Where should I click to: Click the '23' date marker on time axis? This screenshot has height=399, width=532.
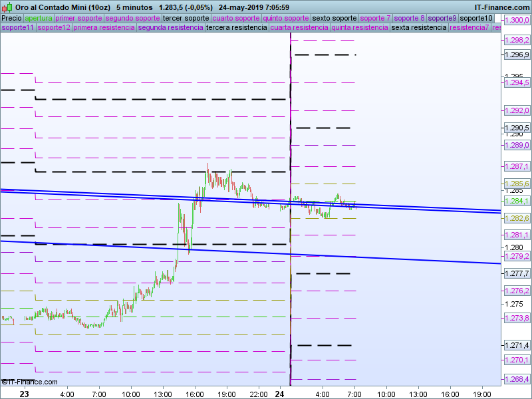pos(24,394)
